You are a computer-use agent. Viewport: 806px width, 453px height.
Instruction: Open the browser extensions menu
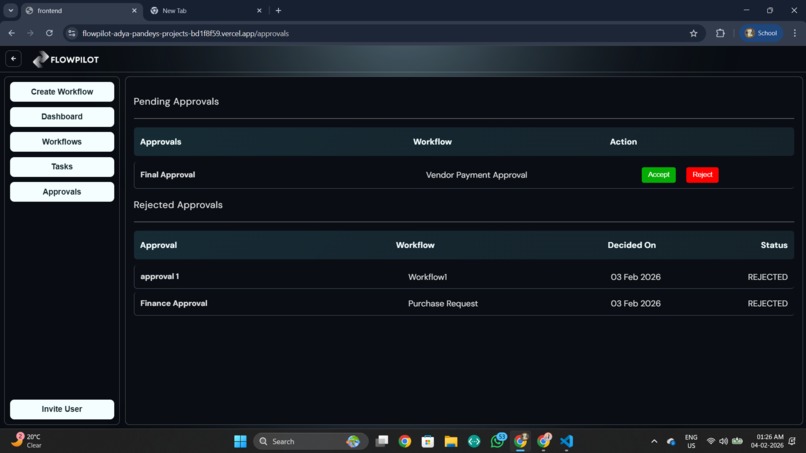[720, 33]
